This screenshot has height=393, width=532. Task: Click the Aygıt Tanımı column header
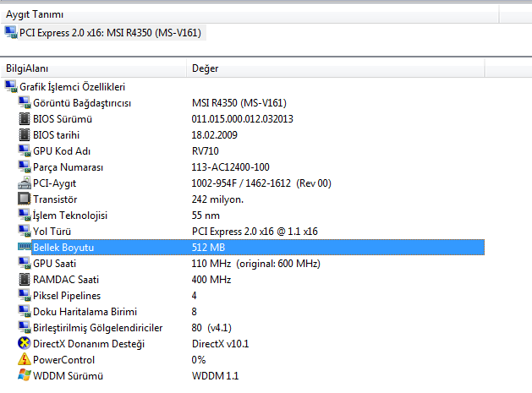click(250, 14)
